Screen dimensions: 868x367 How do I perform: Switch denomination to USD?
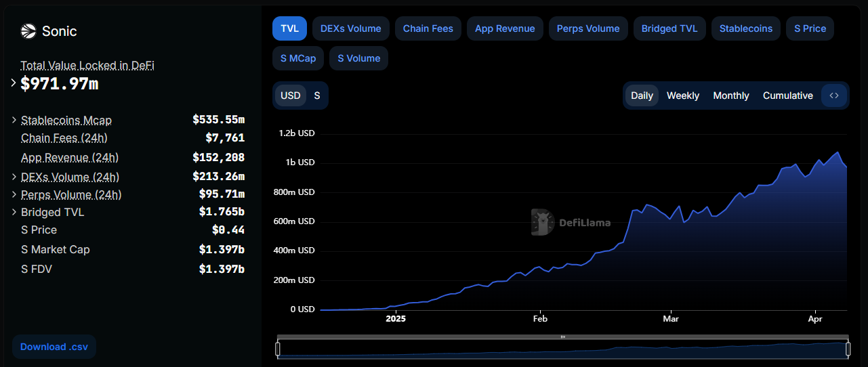pyautogui.click(x=291, y=95)
